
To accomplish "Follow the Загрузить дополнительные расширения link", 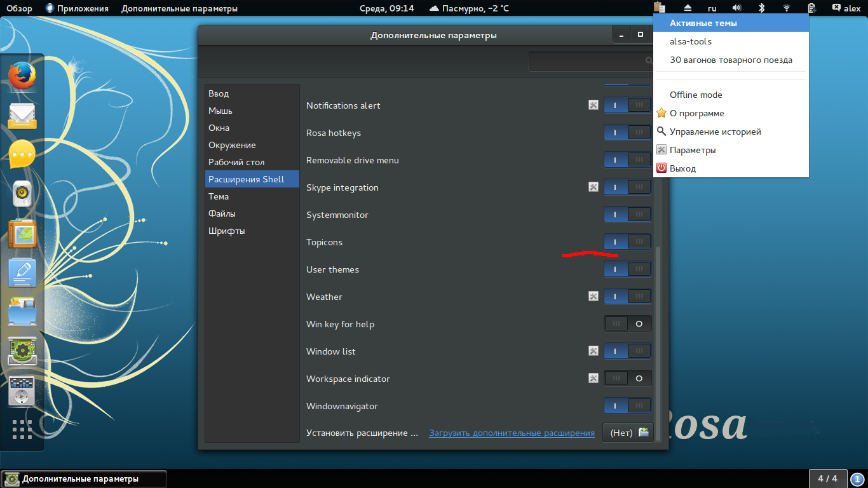I will tap(512, 433).
